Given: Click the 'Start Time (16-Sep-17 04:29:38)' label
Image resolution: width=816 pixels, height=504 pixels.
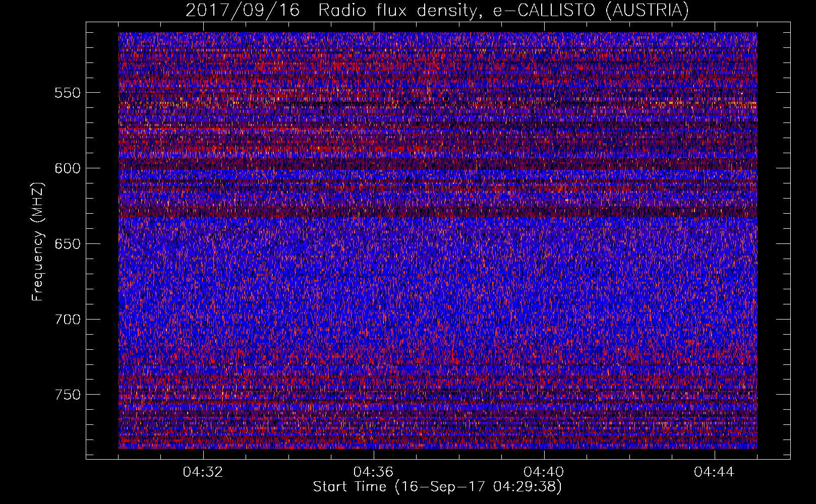Looking at the screenshot, I should click(437, 487).
